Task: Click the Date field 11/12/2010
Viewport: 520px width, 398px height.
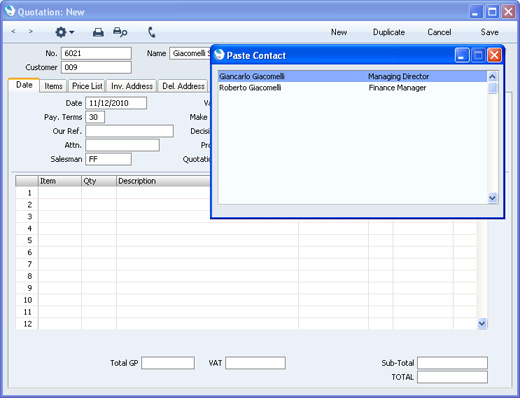Action: 116,103
